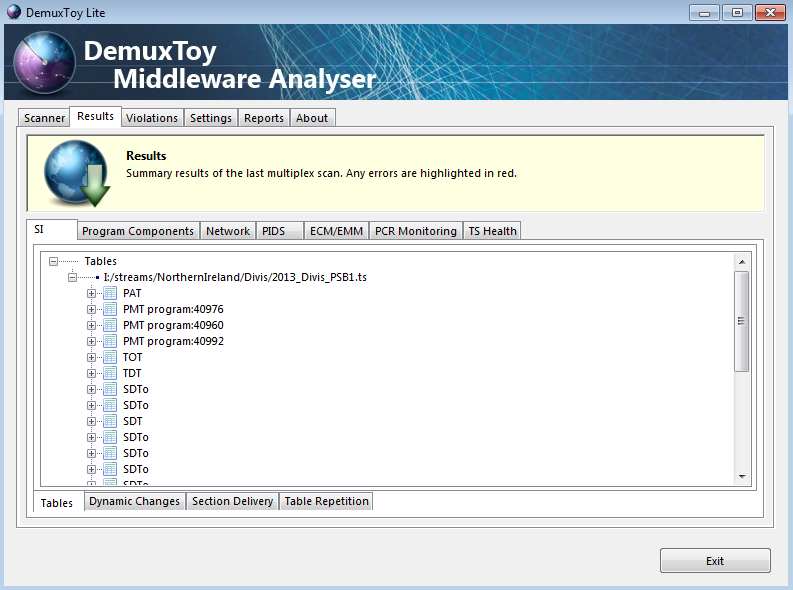Expand the PMT program:40992 node

tap(91, 341)
